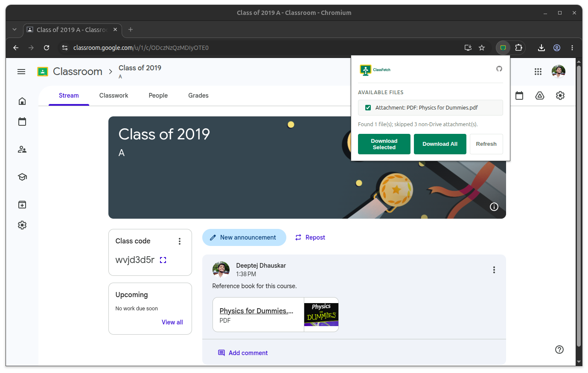Open the Google account avatar
The width and height of the screenshot is (588, 373).
559,72
